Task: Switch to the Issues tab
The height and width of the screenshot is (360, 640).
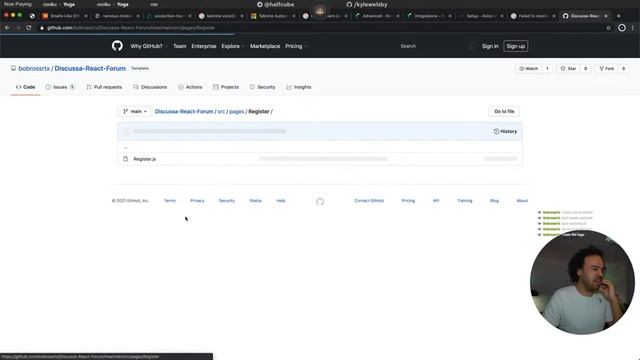Action: pos(60,87)
